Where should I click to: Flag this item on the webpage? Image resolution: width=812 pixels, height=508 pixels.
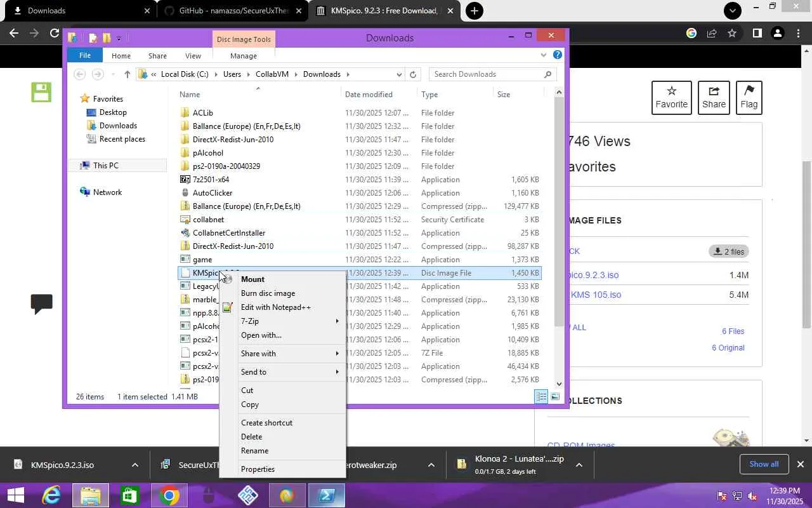pos(749,98)
